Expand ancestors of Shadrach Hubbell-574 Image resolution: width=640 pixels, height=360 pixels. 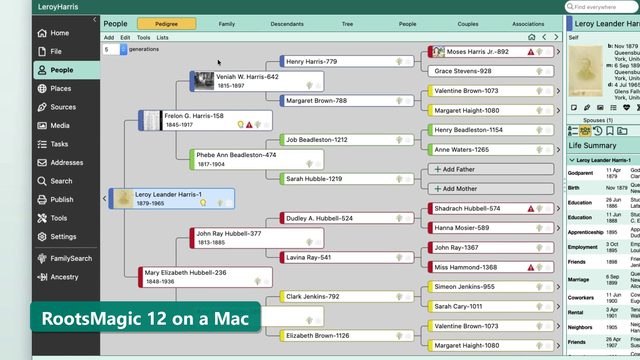tap(558, 209)
